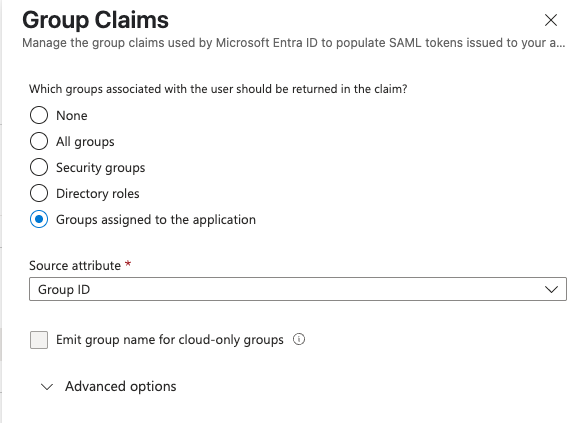Enable Emit group name for cloud-only groups checkbox
The height and width of the screenshot is (423, 582).
coord(39,340)
